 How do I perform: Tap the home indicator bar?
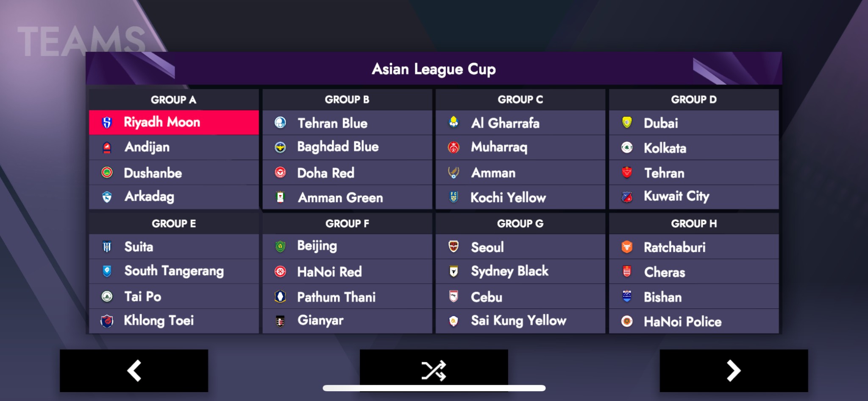pos(434,388)
